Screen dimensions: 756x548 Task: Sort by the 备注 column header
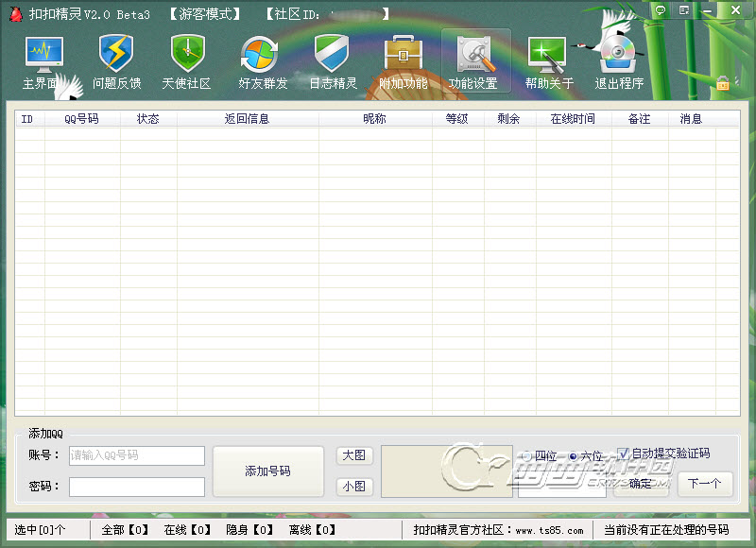click(640, 119)
